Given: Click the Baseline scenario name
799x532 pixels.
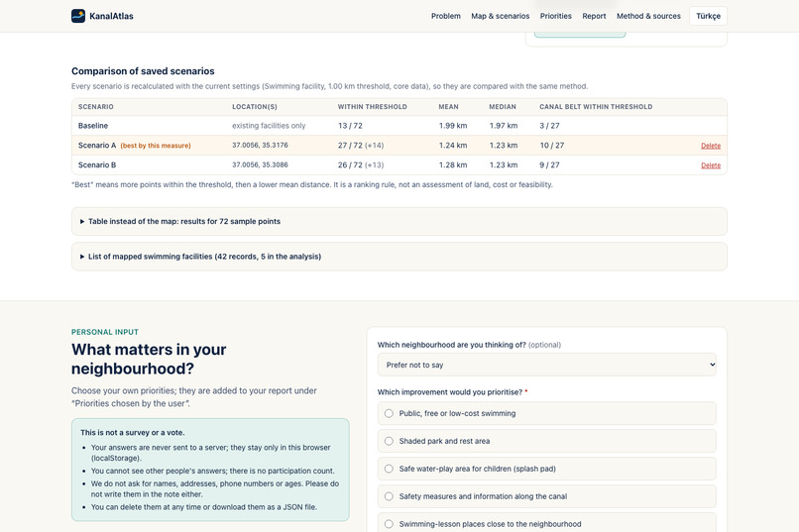Looking at the screenshot, I should tap(93, 126).
